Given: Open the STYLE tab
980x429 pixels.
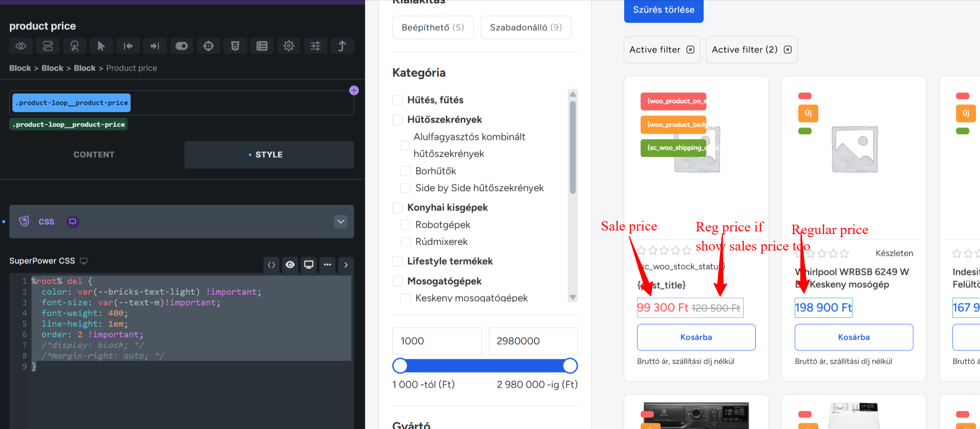Looking at the screenshot, I should pyautogui.click(x=269, y=155).
